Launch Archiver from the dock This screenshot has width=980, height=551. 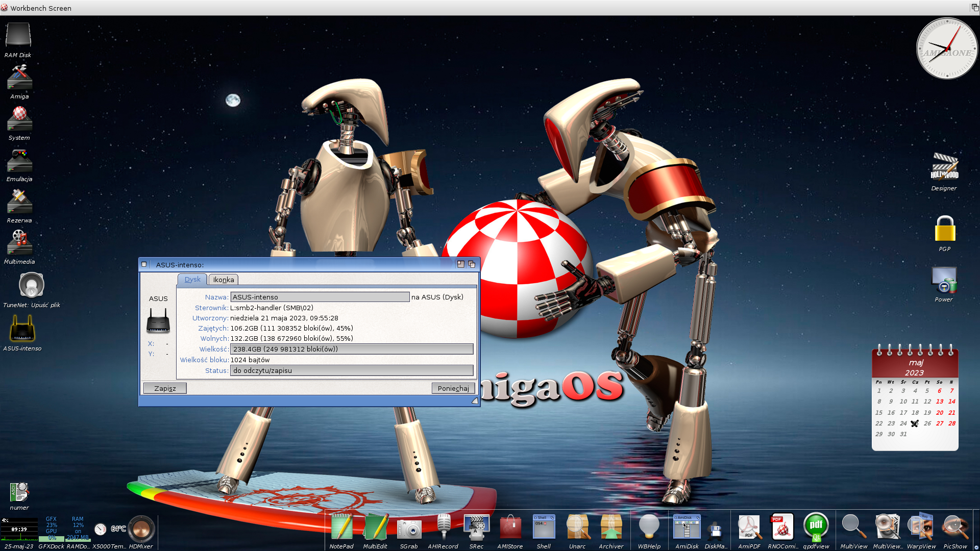point(611,527)
